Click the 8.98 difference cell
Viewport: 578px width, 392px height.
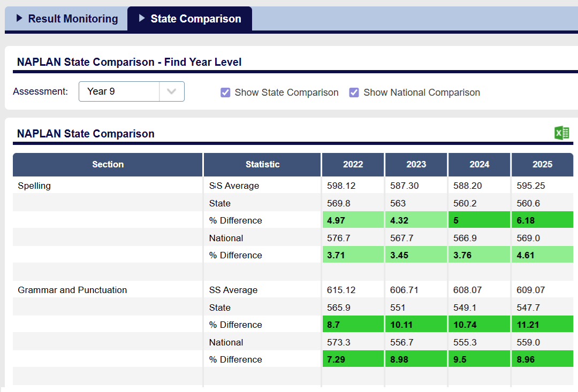click(x=416, y=359)
